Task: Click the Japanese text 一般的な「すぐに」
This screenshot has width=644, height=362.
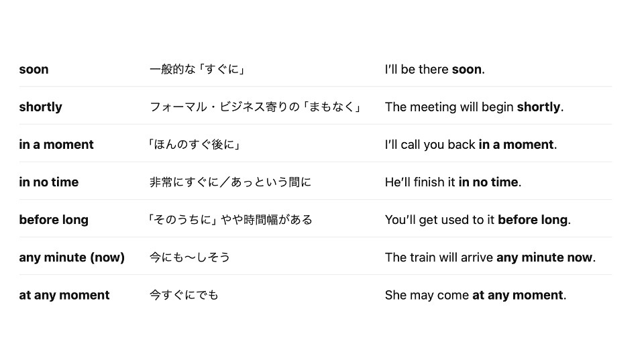Action: click(x=197, y=69)
